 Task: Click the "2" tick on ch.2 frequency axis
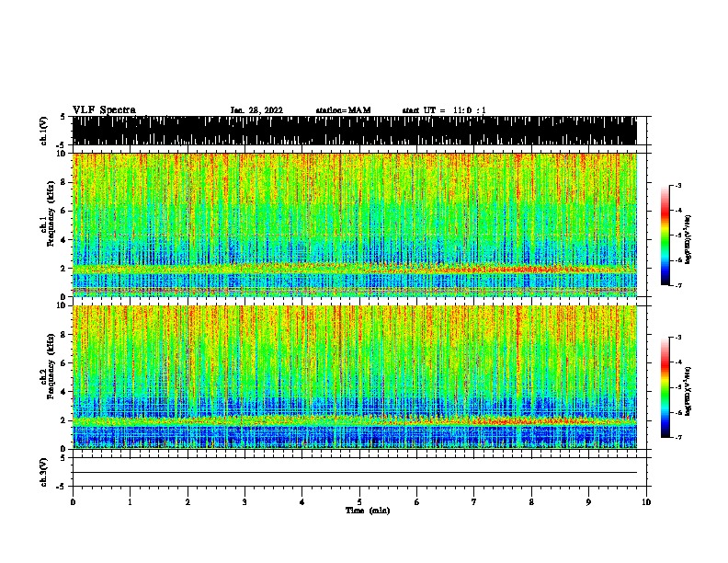click(63, 420)
